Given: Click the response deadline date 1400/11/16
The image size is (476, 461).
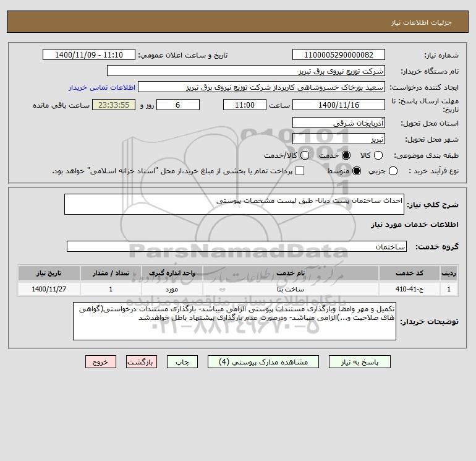Looking at the screenshot, I should tap(339, 105).
